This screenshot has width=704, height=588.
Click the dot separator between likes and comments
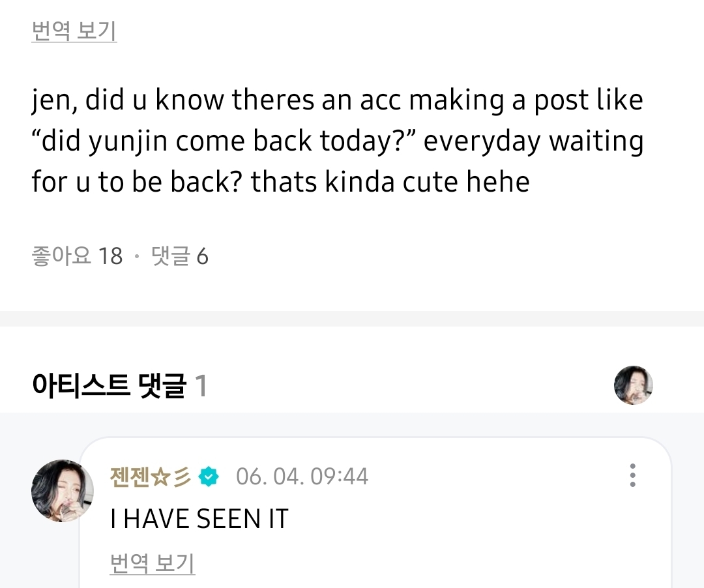(136, 256)
